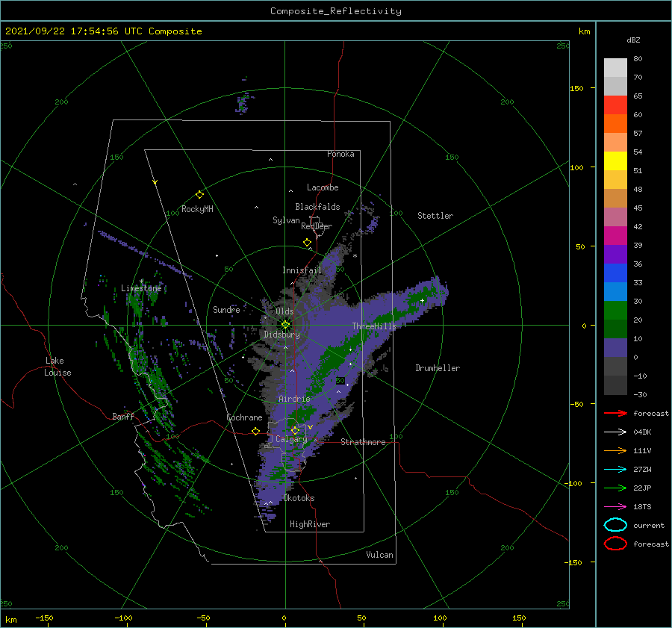The width and height of the screenshot is (672, 628).
Task: Select the dark gray -30 dBZ swatch
Action: click(x=615, y=385)
